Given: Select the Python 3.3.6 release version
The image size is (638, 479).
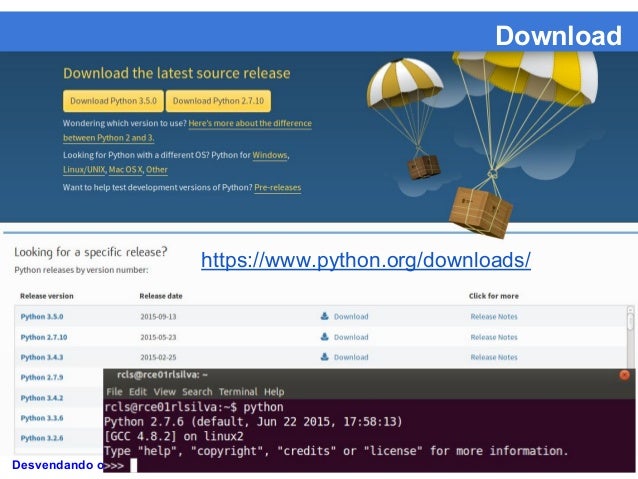Looking at the screenshot, I should click(x=42, y=418).
